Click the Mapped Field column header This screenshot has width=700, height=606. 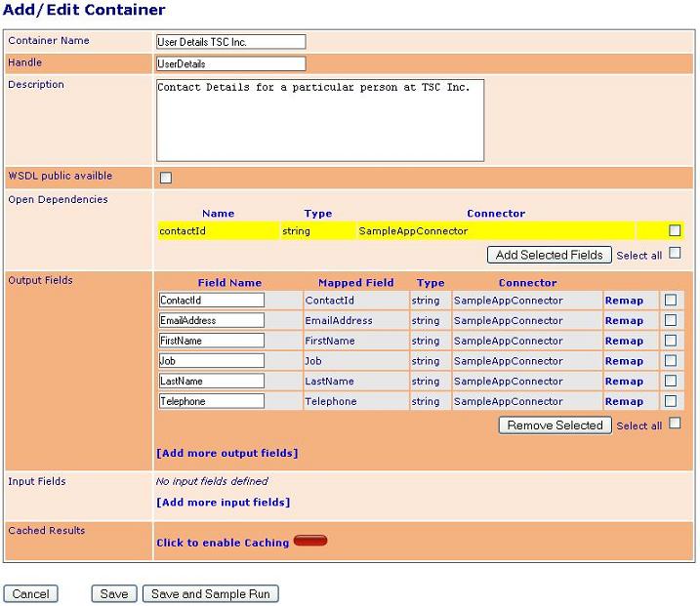click(x=355, y=282)
